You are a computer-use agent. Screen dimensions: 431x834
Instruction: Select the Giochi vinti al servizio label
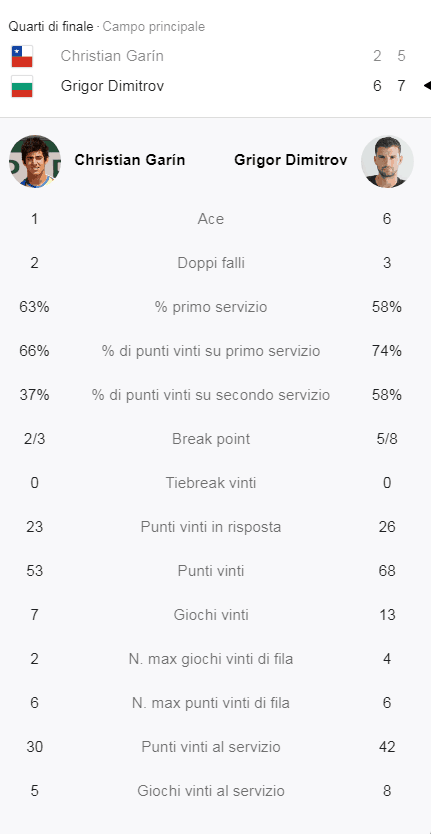point(211,791)
